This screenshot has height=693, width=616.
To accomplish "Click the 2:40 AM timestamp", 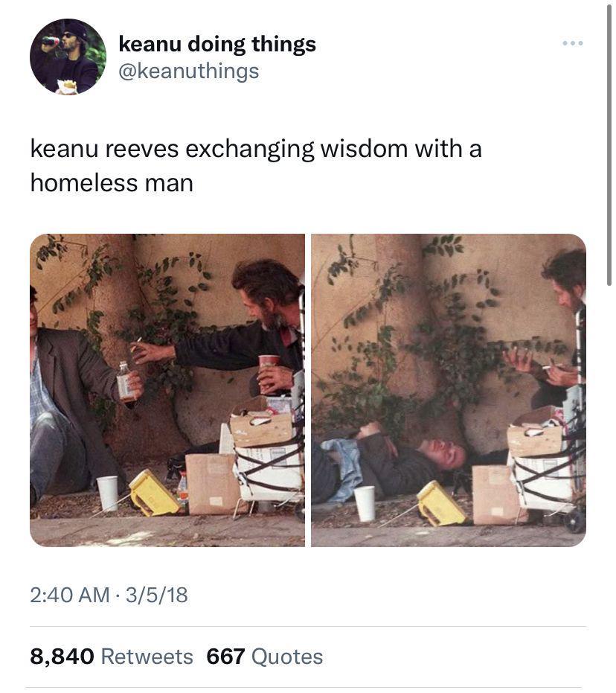I will pos(70,595).
